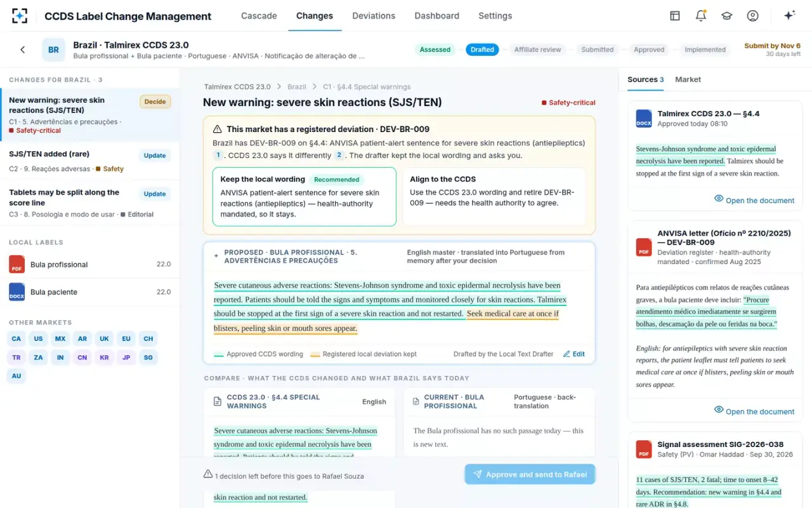Click the Brazil breadcrumb
Viewport: 812px width, 508px height.
tap(297, 87)
